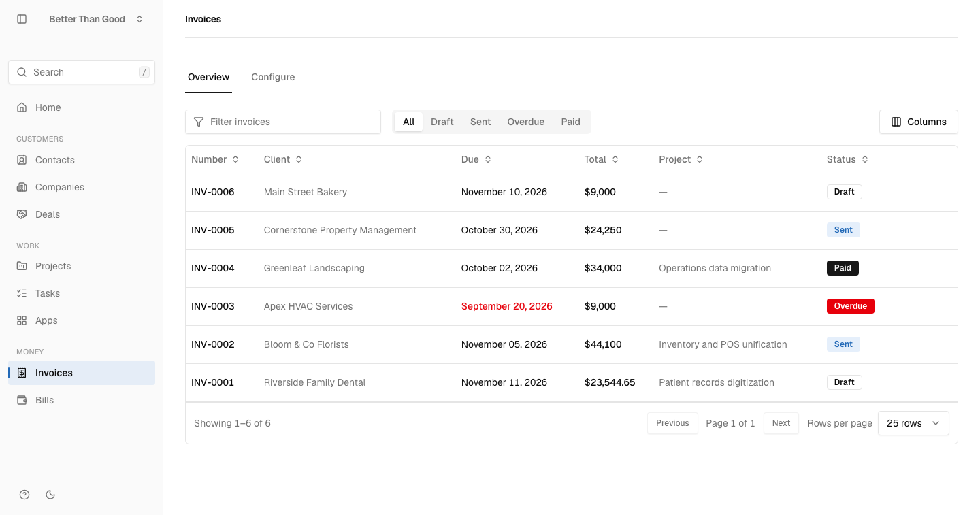Open Bills wallet icon in sidebar
980x515 pixels.
click(x=22, y=400)
